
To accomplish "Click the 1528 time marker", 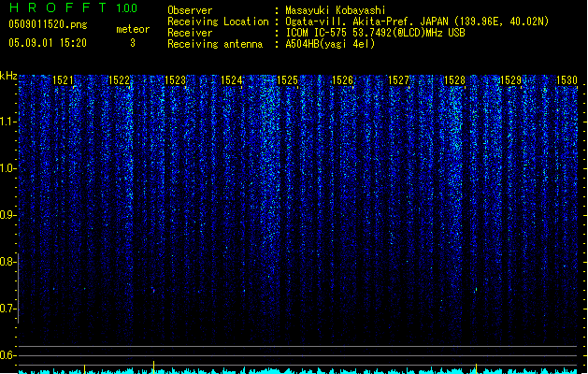I will (x=454, y=80).
